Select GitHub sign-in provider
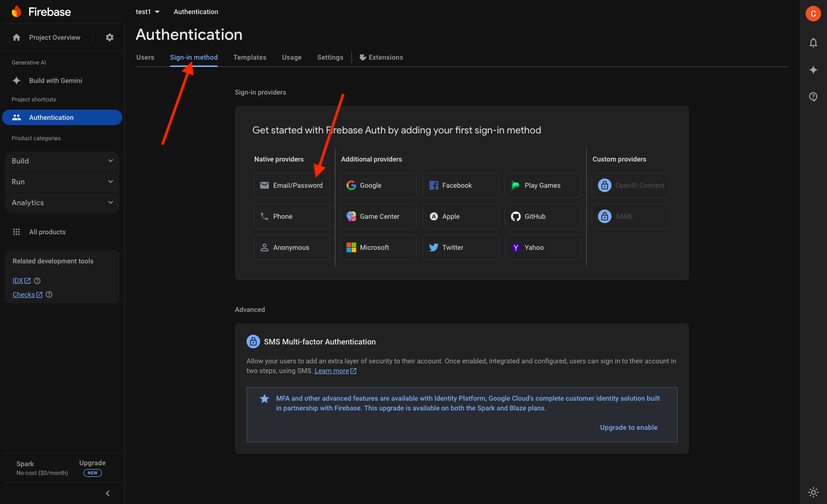Image resolution: width=827 pixels, height=504 pixels. point(543,216)
